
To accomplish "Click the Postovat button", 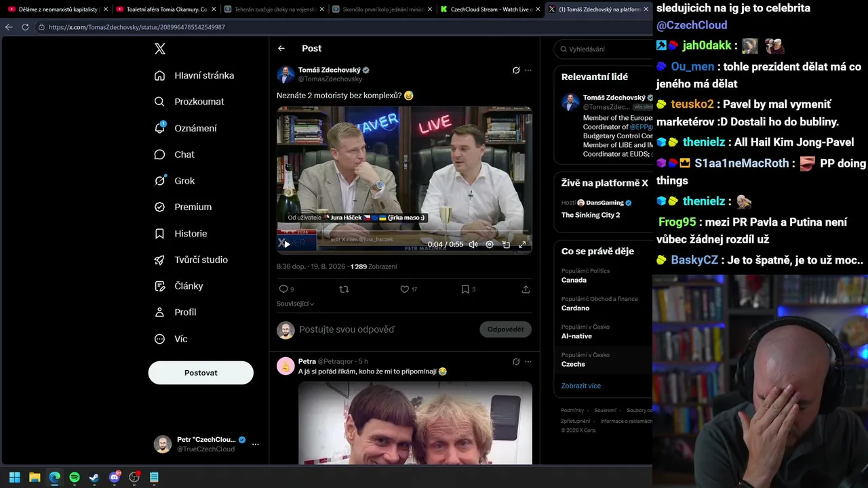I will point(201,373).
